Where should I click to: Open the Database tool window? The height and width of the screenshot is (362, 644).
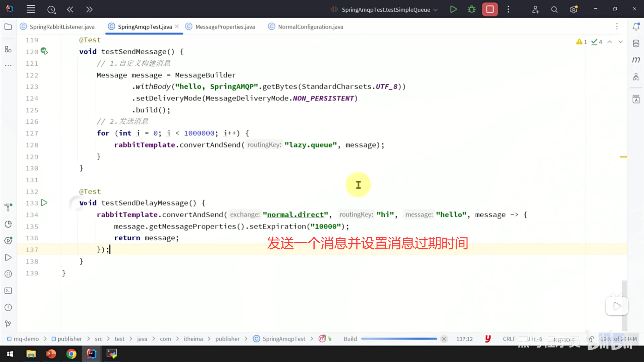(636, 44)
